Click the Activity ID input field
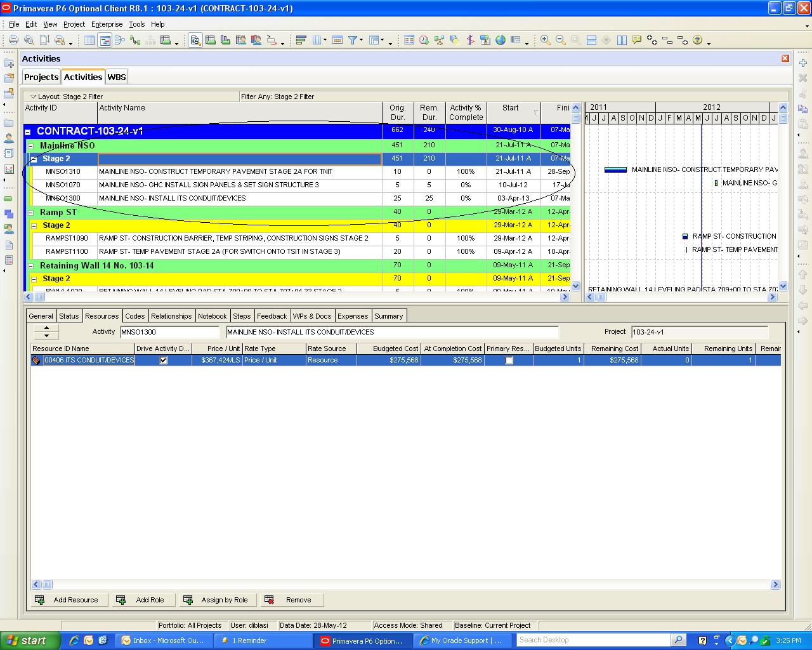The image size is (812, 650). click(169, 332)
